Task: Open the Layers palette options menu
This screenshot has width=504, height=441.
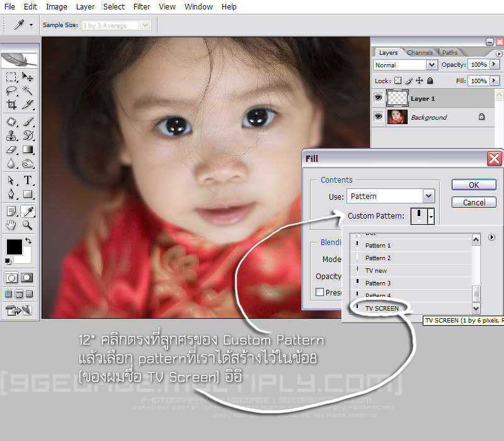Action: click(499, 54)
